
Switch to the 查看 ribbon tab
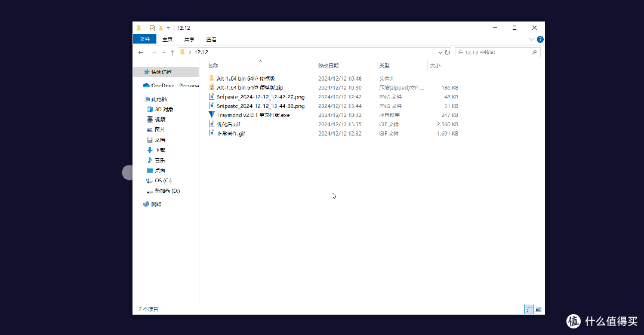pos(211,39)
